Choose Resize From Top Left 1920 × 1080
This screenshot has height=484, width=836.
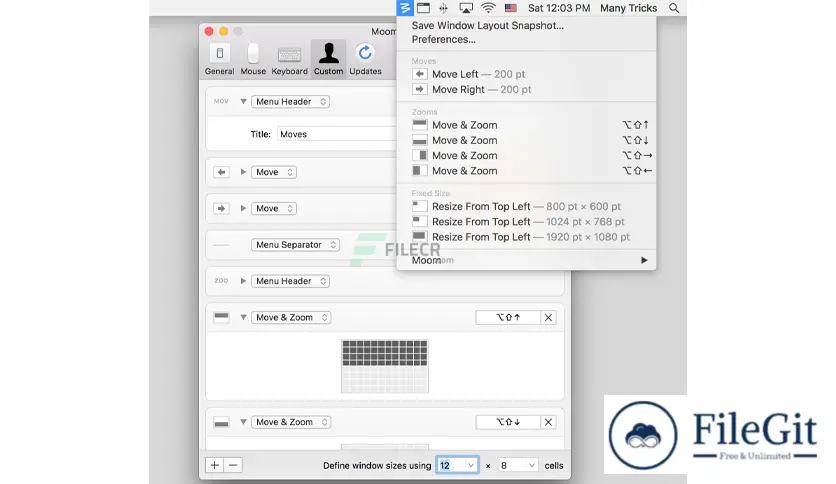click(526, 237)
